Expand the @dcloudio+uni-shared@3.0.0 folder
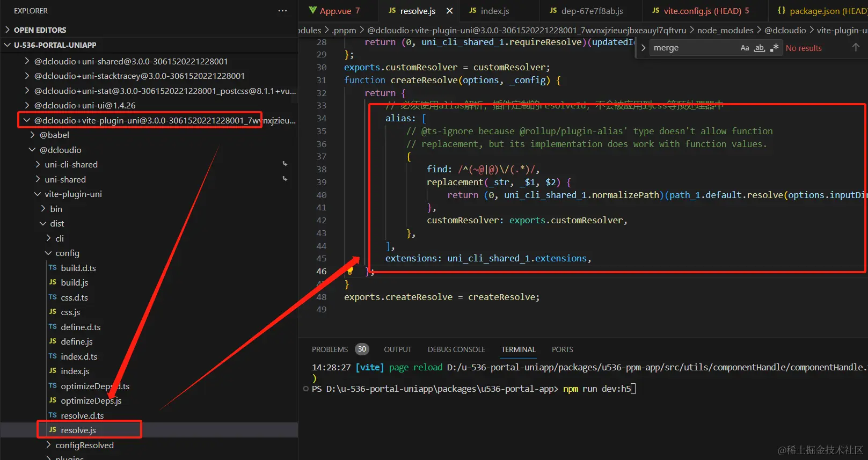The width and height of the screenshot is (868, 460). pyautogui.click(x=27, y=61)
